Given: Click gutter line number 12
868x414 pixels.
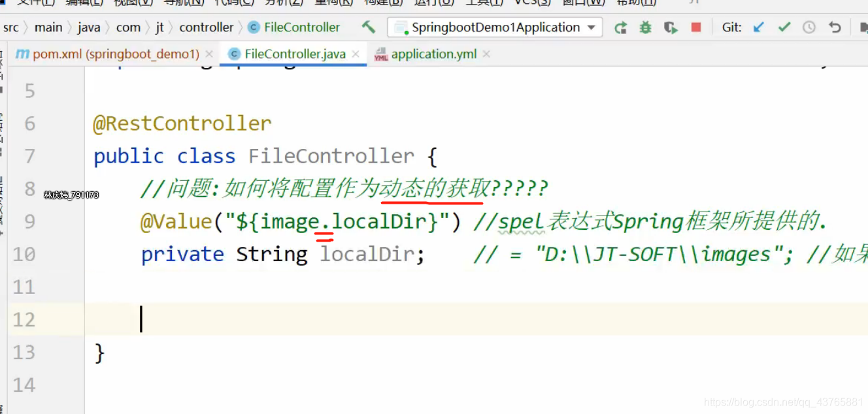Looking at the screenshot, I should coord(24,320).
